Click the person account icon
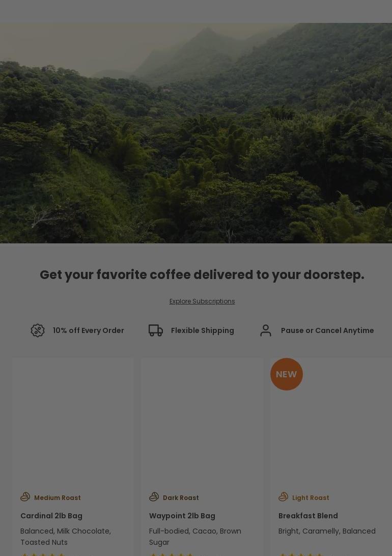Viewport: 392px width, 556px height. [265, 330]
